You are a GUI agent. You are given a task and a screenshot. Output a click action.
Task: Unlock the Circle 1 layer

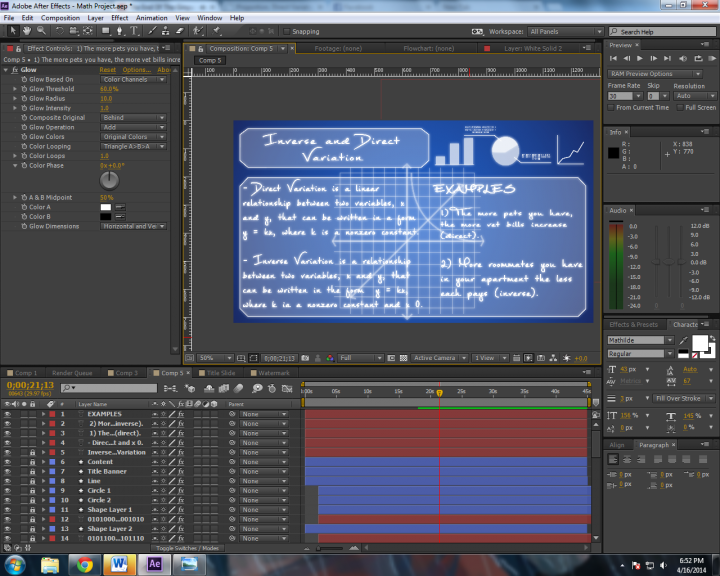[33, 491]
